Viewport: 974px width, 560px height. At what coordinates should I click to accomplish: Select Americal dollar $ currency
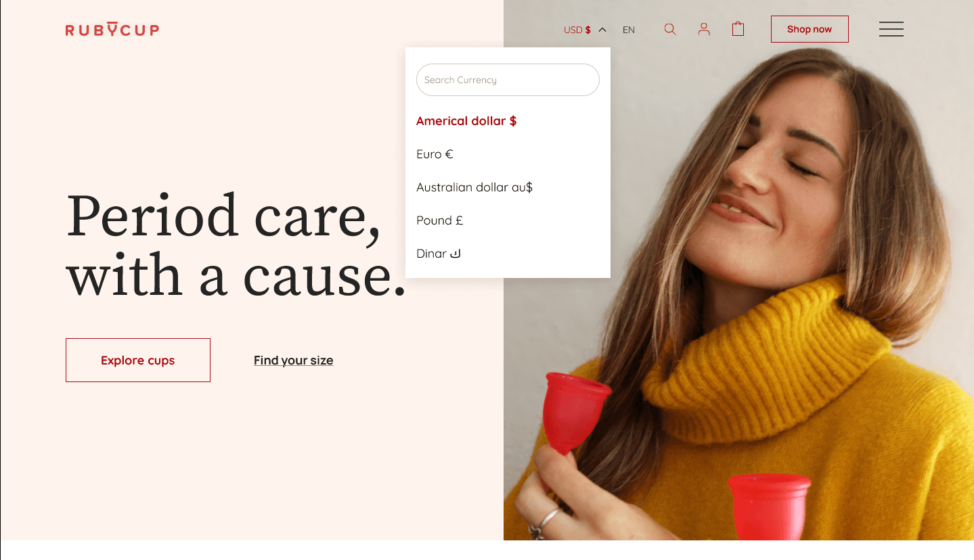coord(466,121)
